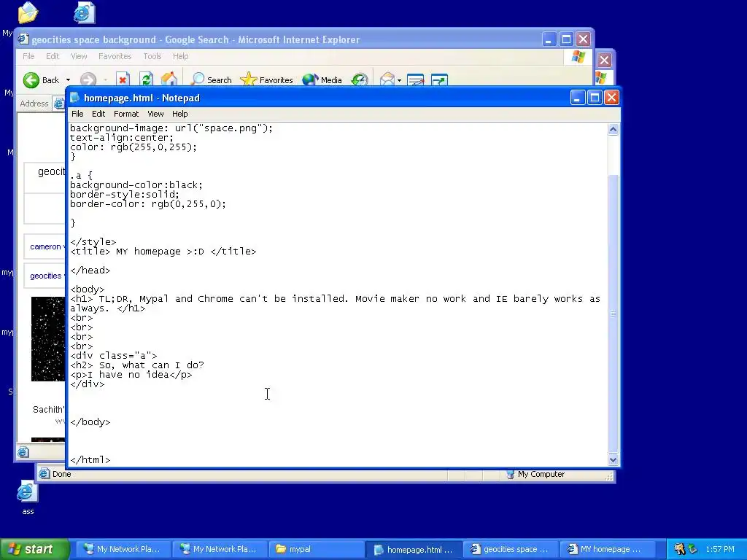Viewport: 747px width, 560px height.
Task: Click the Notepad title bar document icon
Action: point(75,98)
